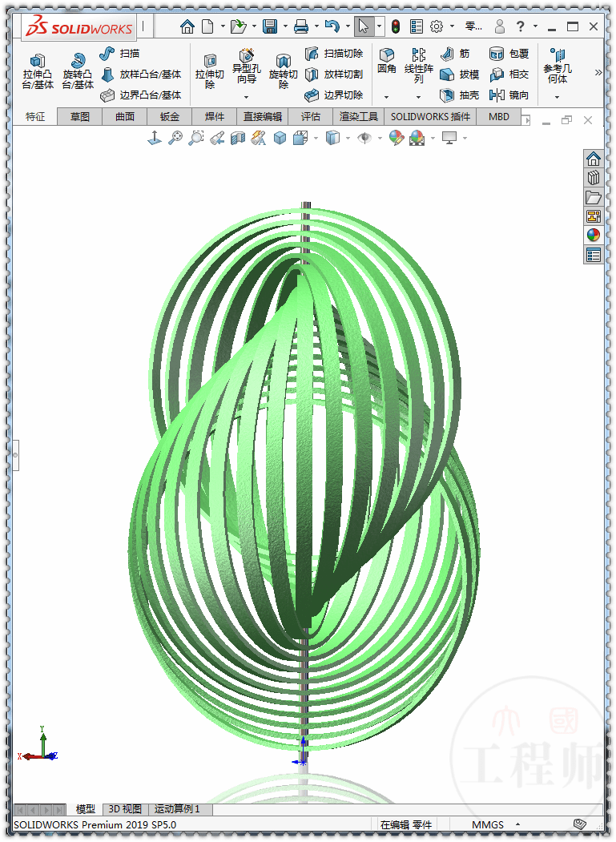Click the Zoom to Area icon
616x842 pixels.
tap(196, 138)
